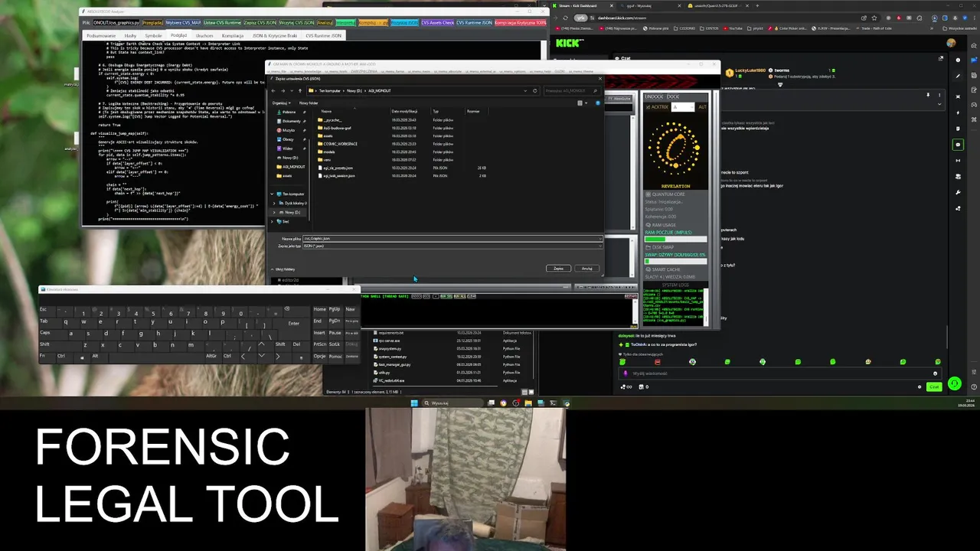Image resolution: width=980 pixels, height=551 pixels.
Task: Collapse the Ten komputer tree node
Action: 272,194
